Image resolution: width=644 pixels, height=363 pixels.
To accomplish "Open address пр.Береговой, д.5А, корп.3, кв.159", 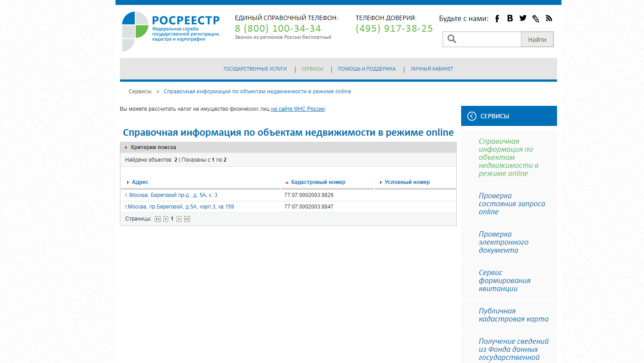I will coord(179,207).
